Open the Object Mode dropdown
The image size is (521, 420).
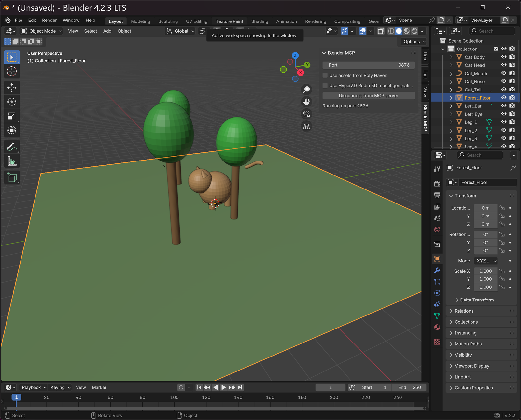41,31
